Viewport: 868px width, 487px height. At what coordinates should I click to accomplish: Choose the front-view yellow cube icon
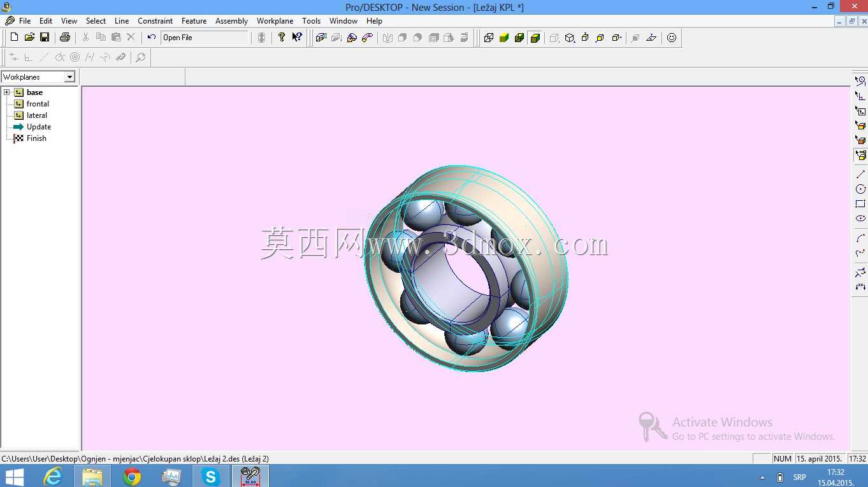tap(600, 38)
